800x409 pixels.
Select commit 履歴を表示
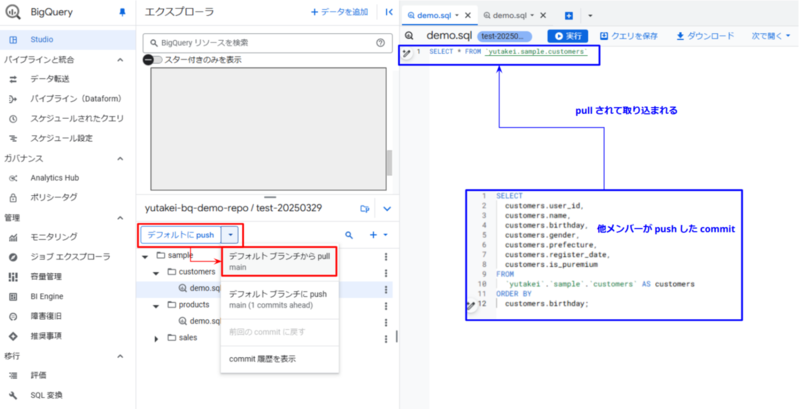tap(280, 359)
